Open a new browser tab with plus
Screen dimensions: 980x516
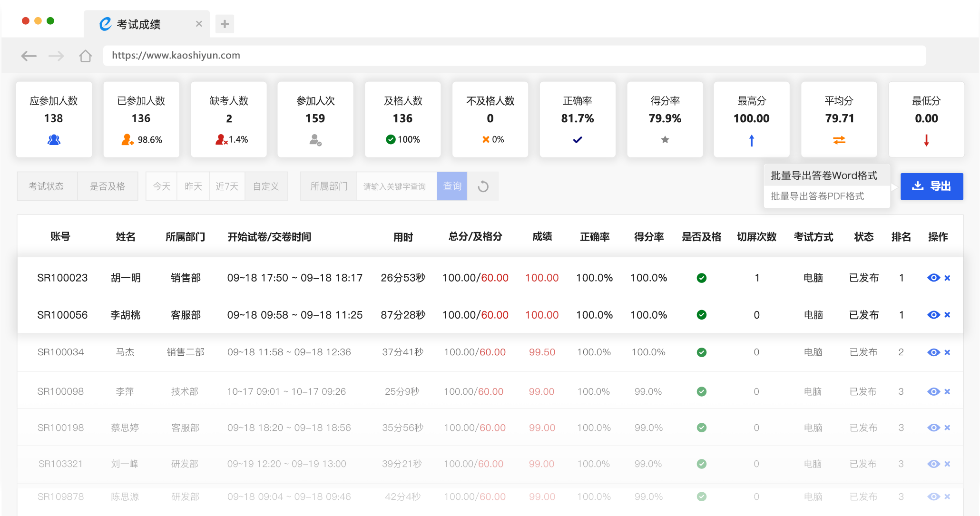click(x=225, y=24)
